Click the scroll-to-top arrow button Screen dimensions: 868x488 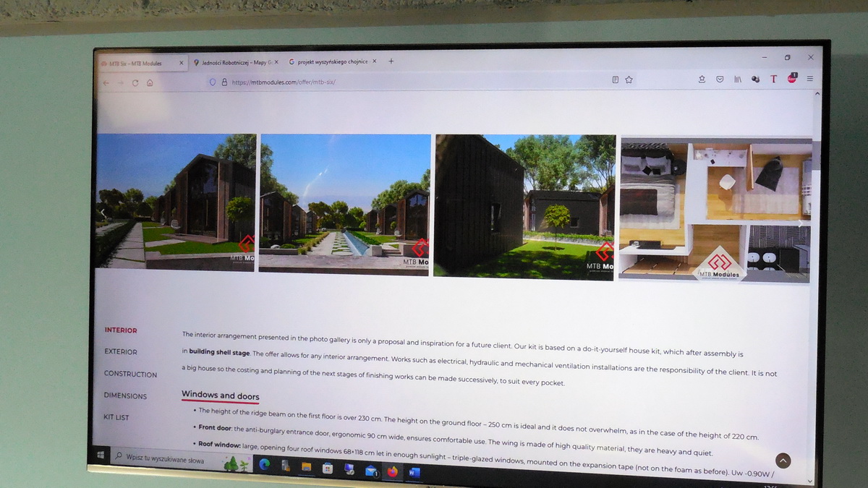[783, 461]
